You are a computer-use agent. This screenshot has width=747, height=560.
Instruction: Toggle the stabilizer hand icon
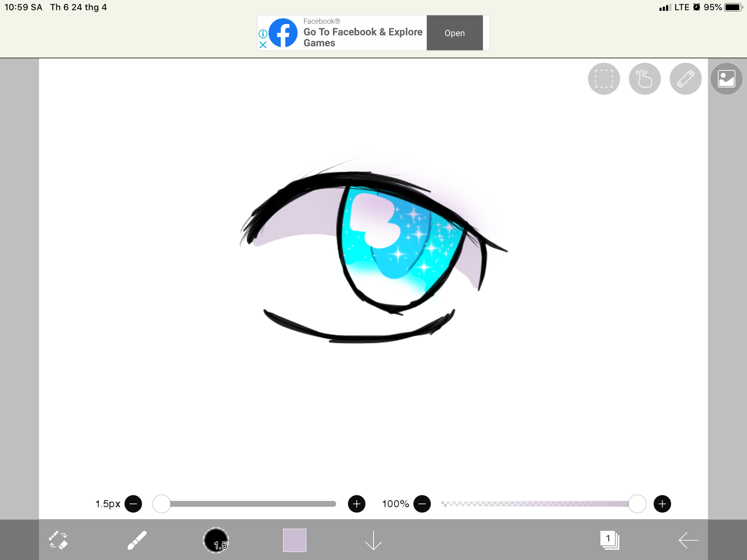click(x=644, y=79)
